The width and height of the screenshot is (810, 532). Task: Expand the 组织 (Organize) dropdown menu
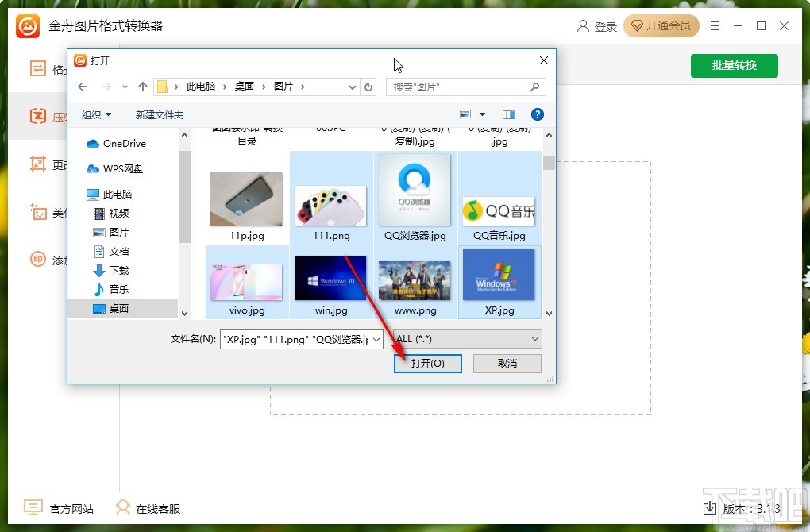pos(96,114)
